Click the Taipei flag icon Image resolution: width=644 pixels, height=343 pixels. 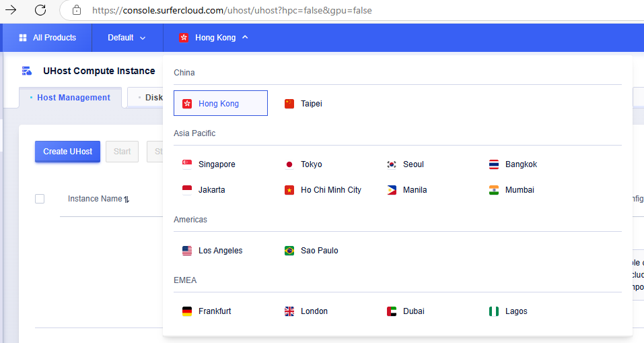click(289, 104)
